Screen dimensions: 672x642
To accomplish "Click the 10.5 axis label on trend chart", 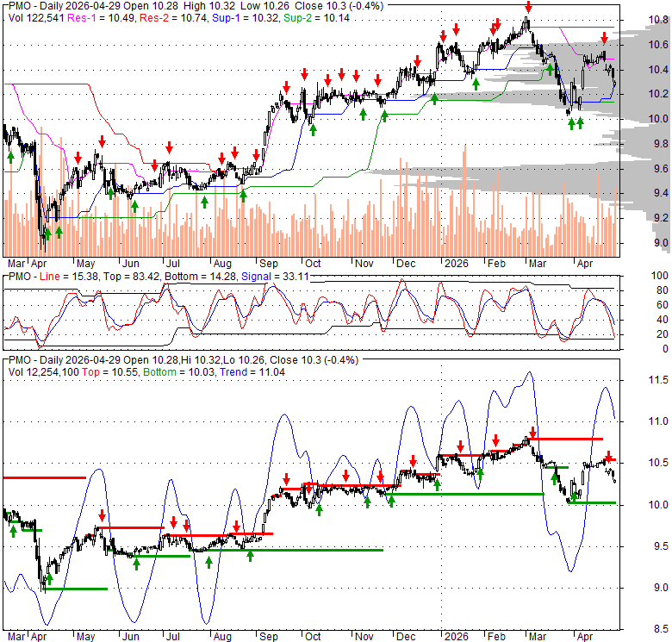I will [658, 463].
